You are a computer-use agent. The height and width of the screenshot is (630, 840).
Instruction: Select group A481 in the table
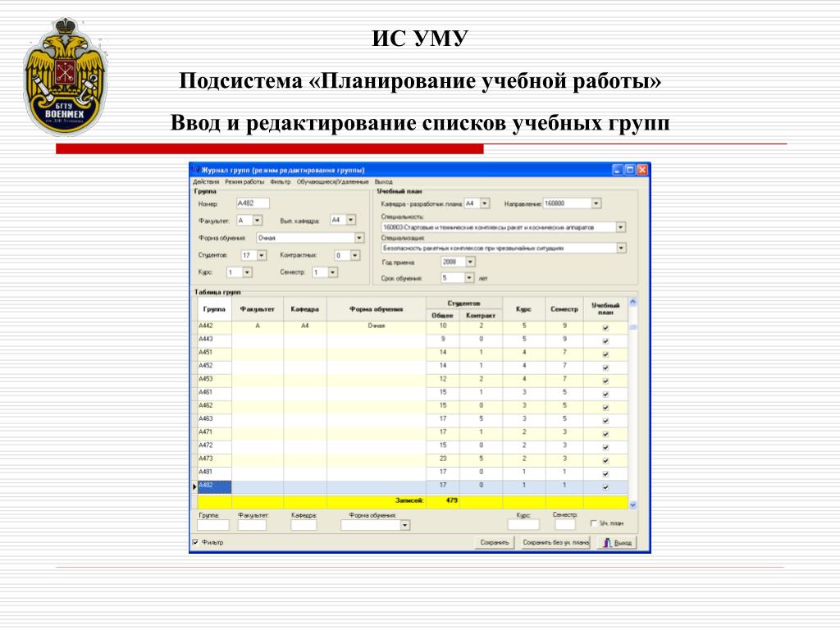[x=214, y=472]
